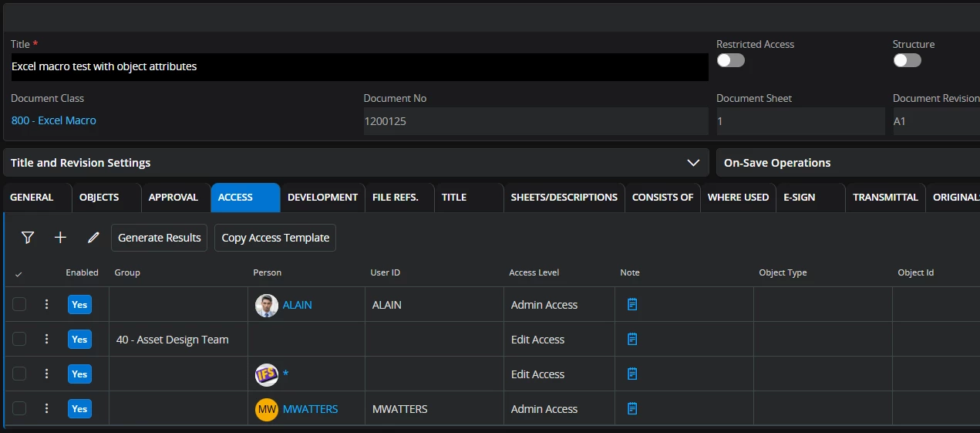Click the Document No field 1200125

pyautogui.click(x=536, y=121)
